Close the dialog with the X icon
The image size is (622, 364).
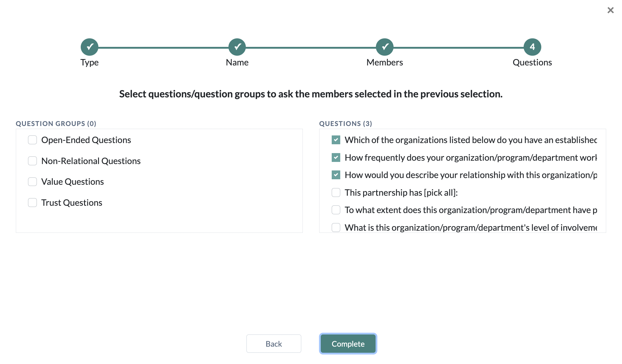[x=610, y=10]
